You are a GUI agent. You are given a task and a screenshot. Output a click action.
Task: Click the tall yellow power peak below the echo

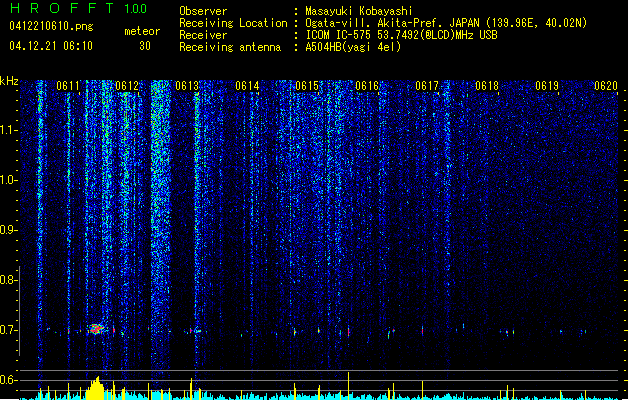pyautogui.click(x=95, y=388)
